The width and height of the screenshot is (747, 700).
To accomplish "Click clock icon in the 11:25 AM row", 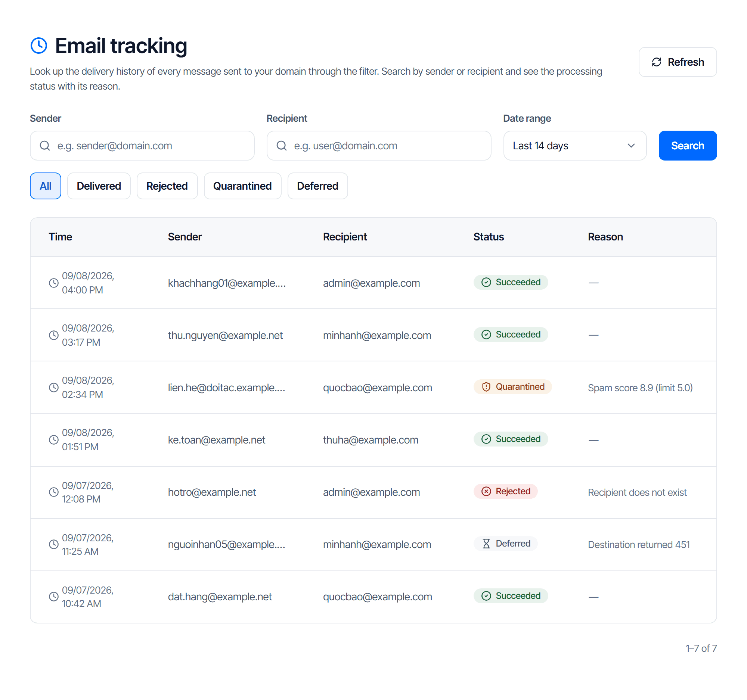I will pos(54,544).
